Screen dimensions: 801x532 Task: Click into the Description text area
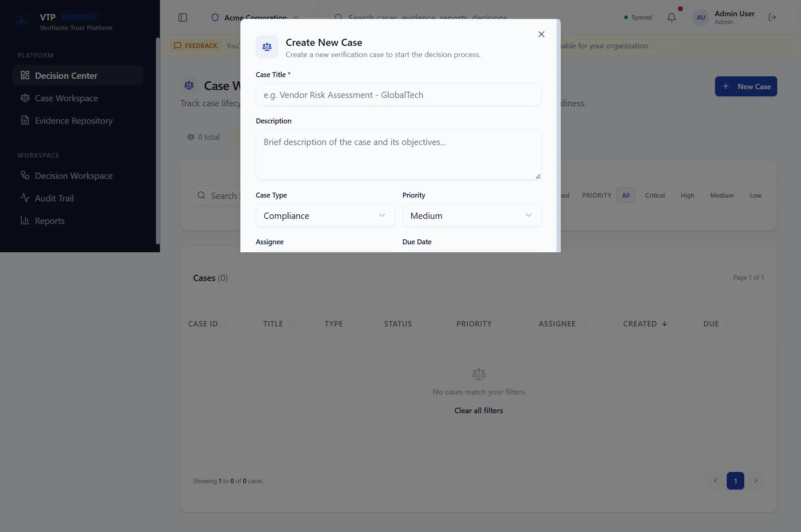tap(398, 155)
